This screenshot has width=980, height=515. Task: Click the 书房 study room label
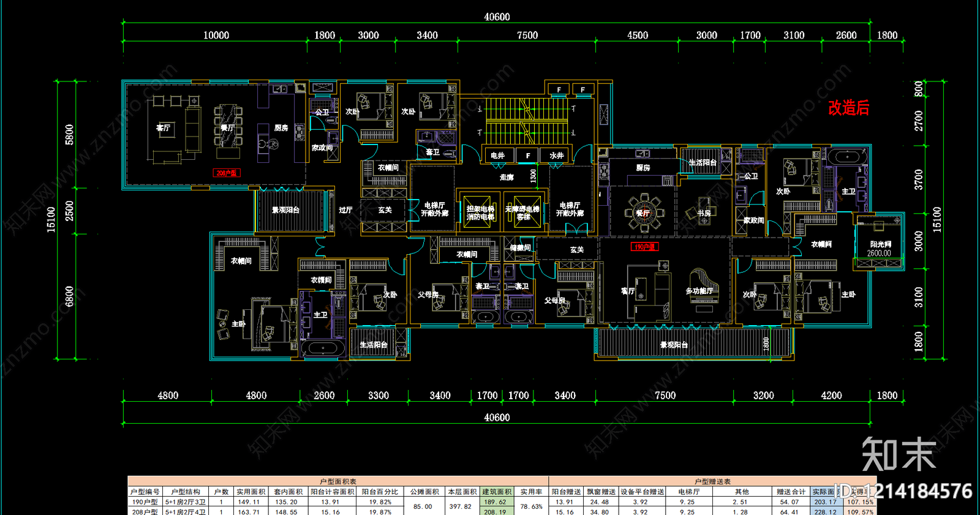coord(704,213)
